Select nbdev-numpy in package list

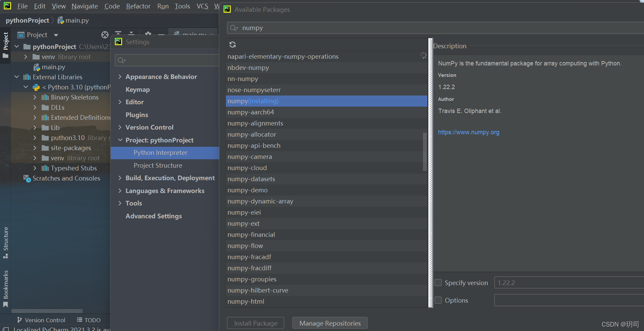tap(326, 68)
